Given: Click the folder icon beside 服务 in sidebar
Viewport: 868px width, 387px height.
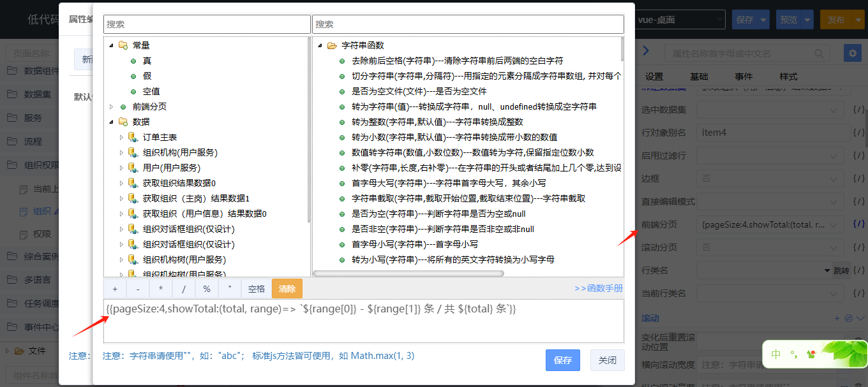Looking at the screenshot, I should pyautogui.click(x=12, y=117).
